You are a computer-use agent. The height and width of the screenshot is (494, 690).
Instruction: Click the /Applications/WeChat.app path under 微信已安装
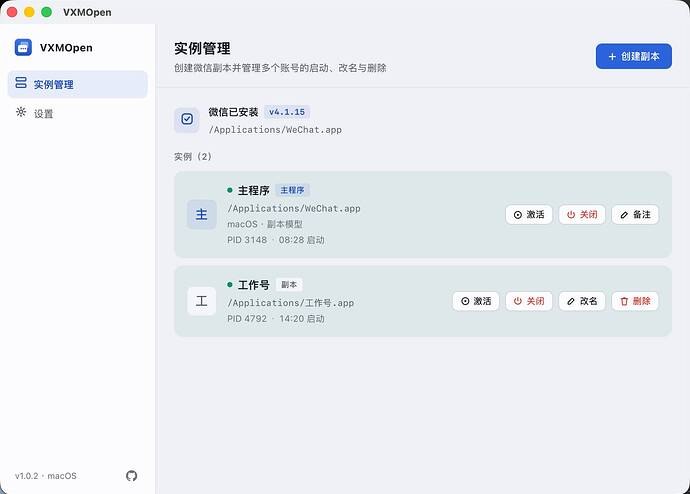point(275,130)
